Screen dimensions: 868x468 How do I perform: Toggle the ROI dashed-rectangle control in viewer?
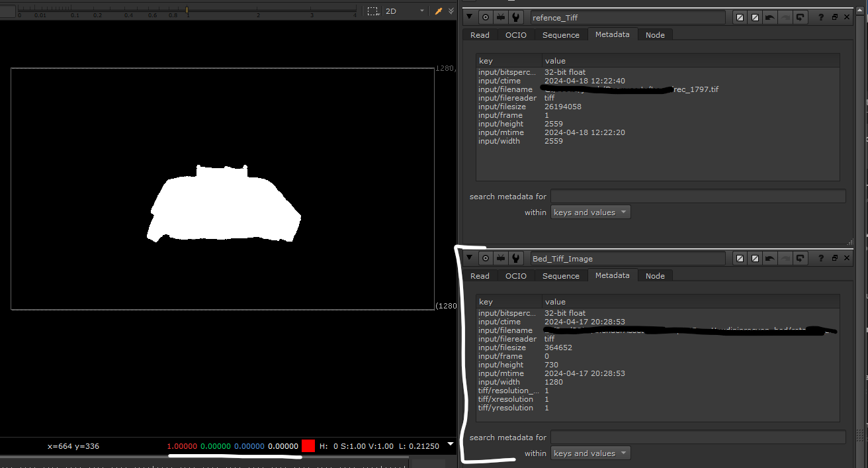pos(373,11)
